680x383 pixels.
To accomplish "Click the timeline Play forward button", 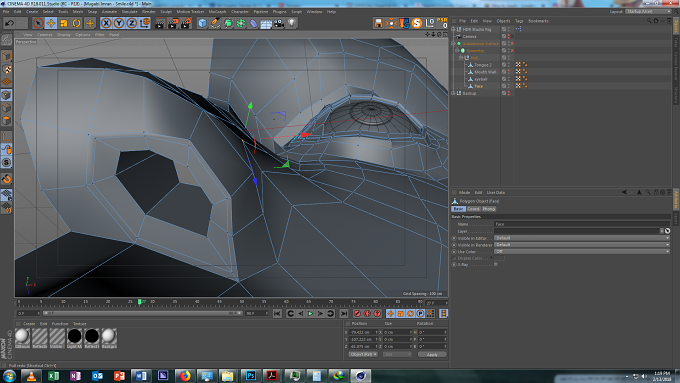I will [311, 313].
